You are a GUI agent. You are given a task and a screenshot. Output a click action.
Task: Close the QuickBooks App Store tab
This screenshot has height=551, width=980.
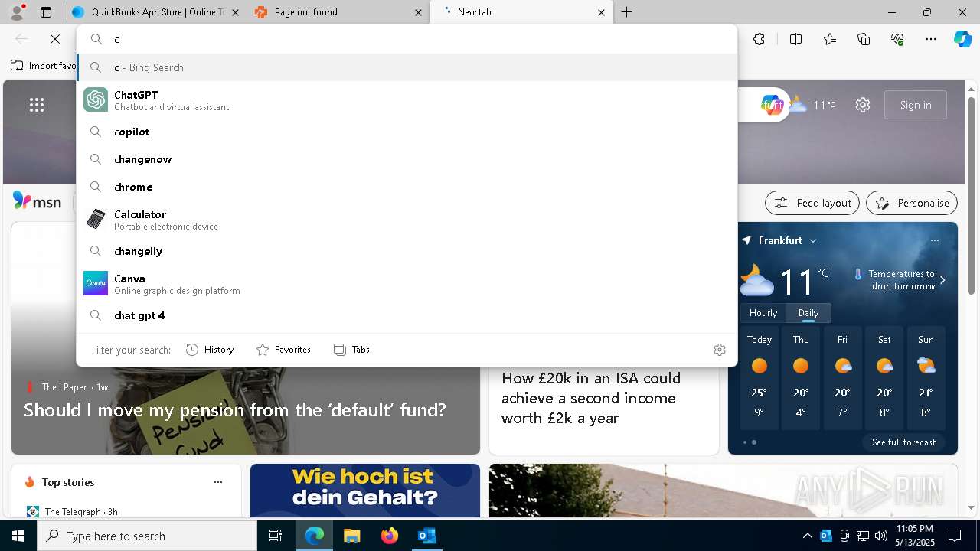tap(235, 12)
